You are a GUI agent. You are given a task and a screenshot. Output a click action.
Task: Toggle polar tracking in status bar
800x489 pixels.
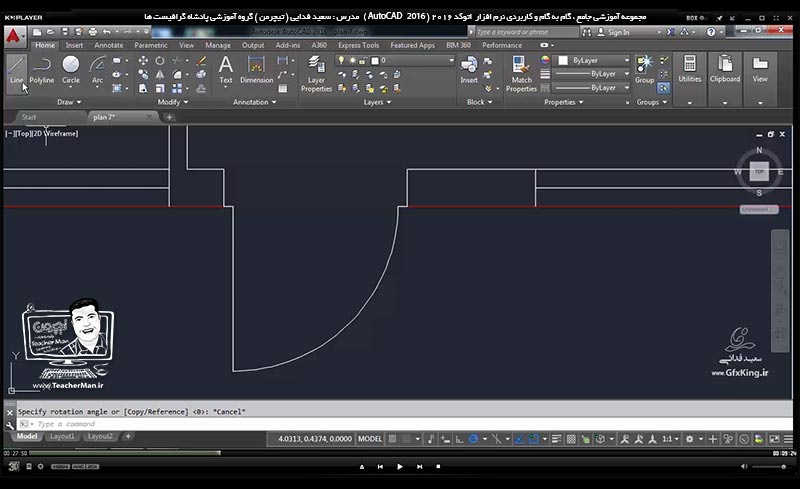pyautogui.click(x=473, y=439)
